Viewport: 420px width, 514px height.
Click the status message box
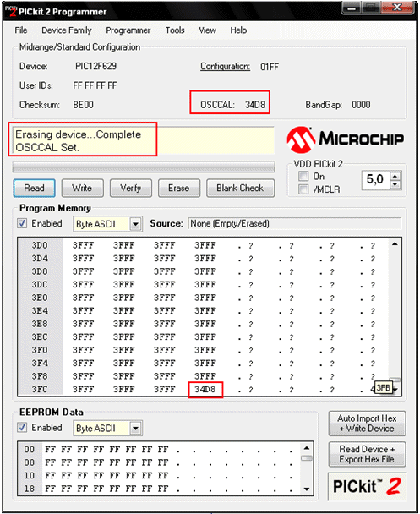pyautogui.click(x=144, y=140)
